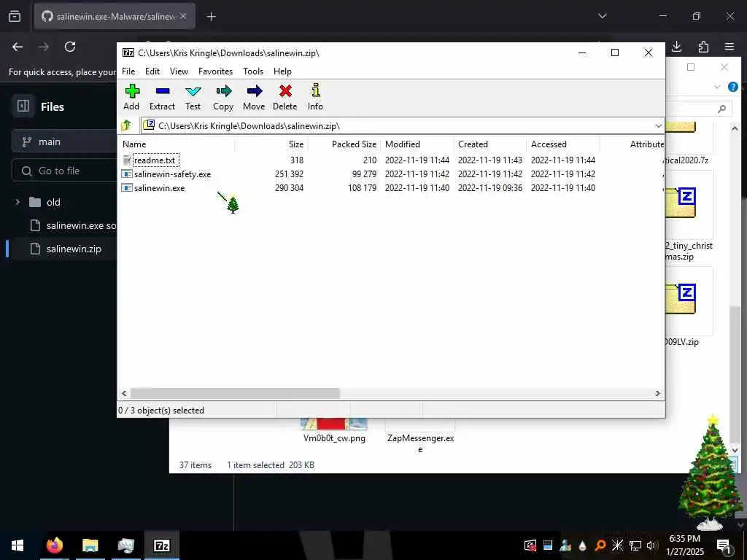This screenshot has height=560, width=747.
Task: Click the red Delete icon
Action: coord(285,91)
